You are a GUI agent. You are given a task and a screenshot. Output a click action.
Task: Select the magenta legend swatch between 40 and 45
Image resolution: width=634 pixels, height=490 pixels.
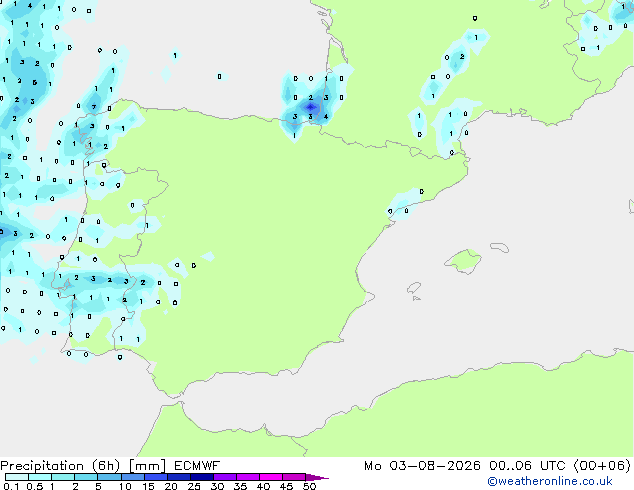click(271, 477)
